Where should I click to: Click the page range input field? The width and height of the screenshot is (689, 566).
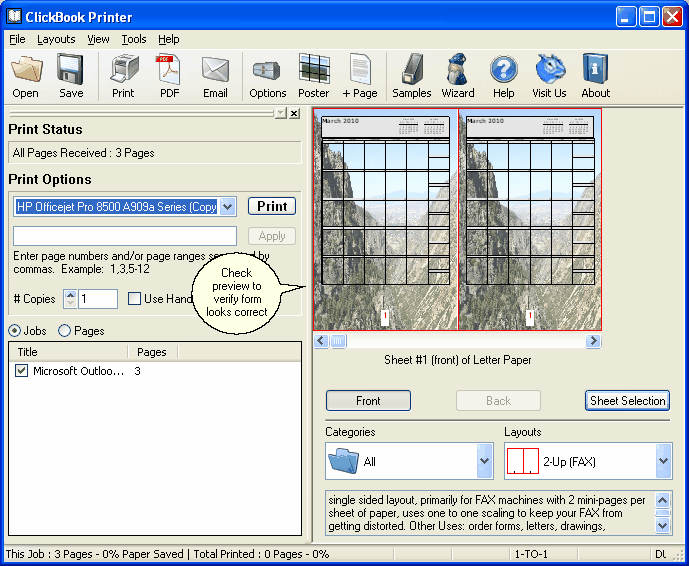pos(125,236)
